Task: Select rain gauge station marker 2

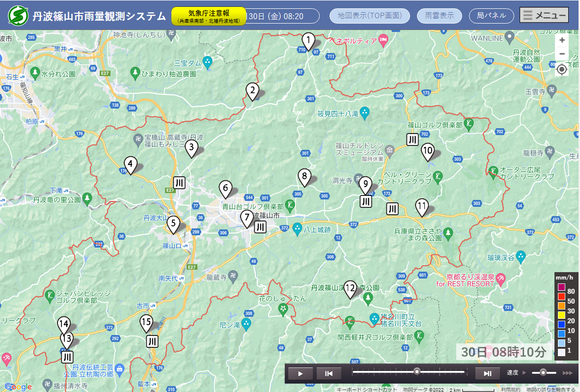Action: coord(252,91)
